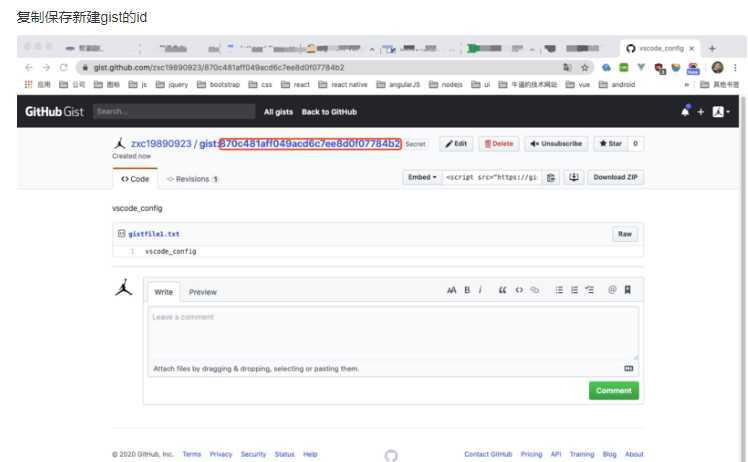Add a numbered list in comment
Viewport: 748px width, 462px height.
pyautogui.click(x=574, y=290)
